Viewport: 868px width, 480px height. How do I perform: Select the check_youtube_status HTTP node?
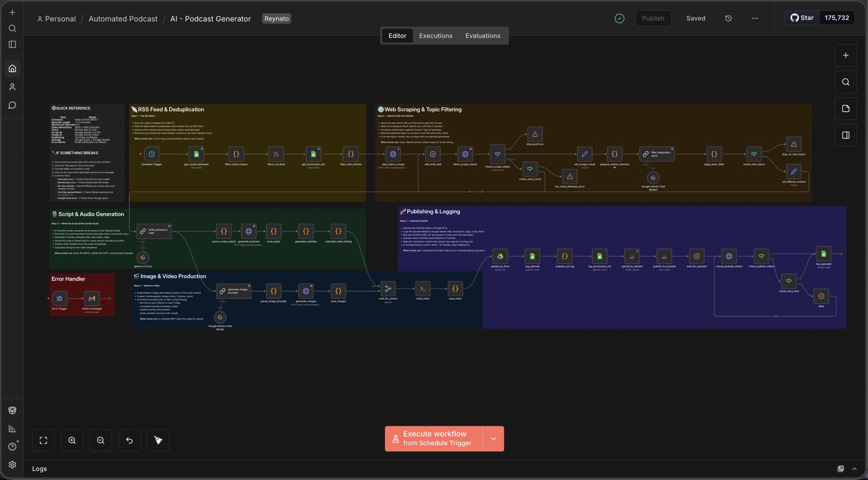pos(729,256)
